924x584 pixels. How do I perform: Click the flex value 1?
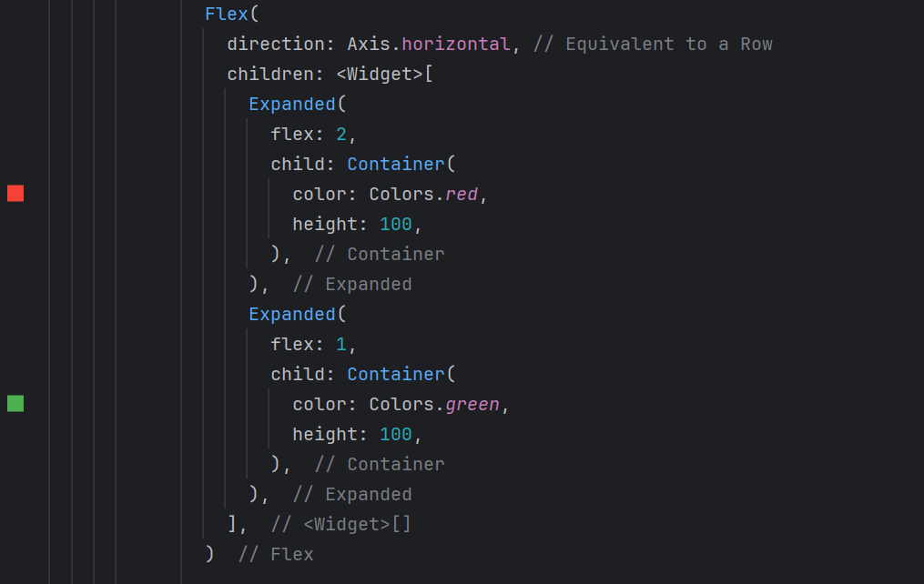pyautogui.click(x=341, y=345)
